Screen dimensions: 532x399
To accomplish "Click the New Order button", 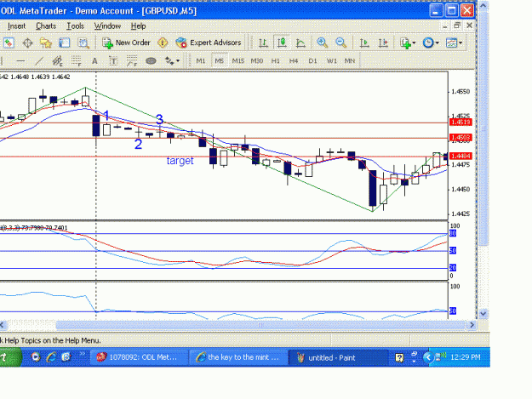I will (127, 43).
